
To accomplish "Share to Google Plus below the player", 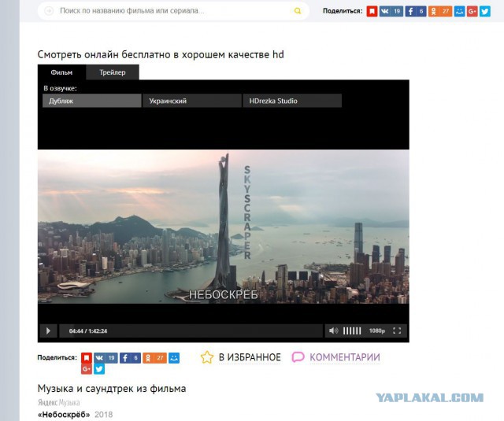I will (x=87, y=369).
